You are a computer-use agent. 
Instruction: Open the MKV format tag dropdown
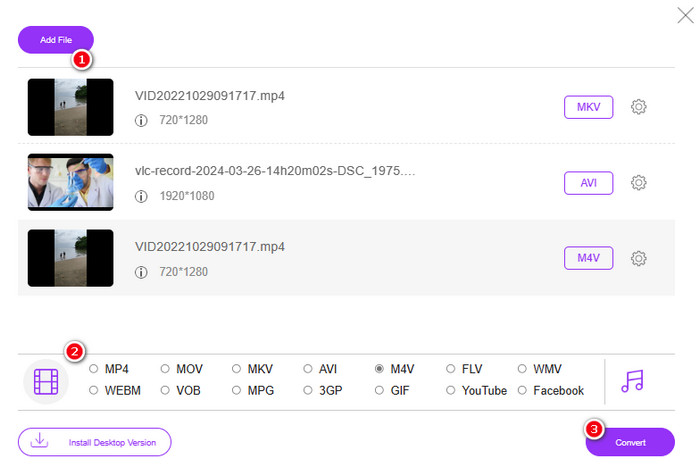click(588, 107)
